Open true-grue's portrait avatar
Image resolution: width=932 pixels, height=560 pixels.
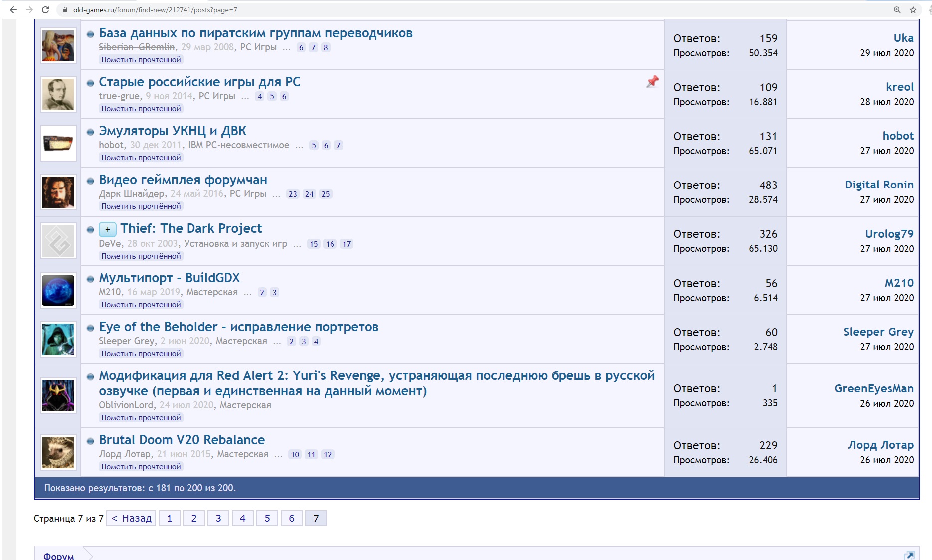pos(58,94)
